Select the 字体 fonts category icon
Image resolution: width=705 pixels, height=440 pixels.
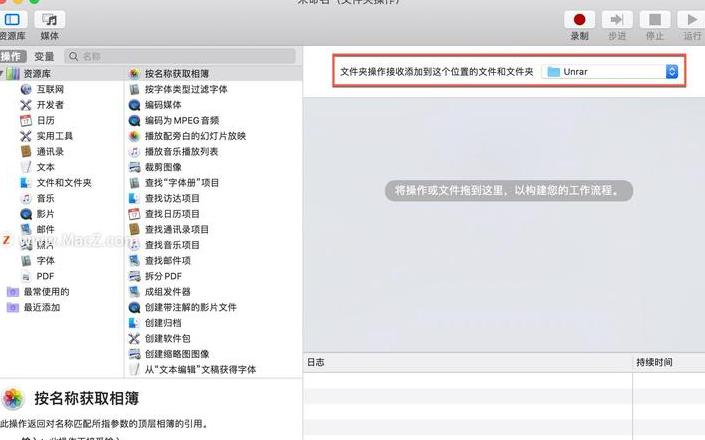tap(26, 260)
